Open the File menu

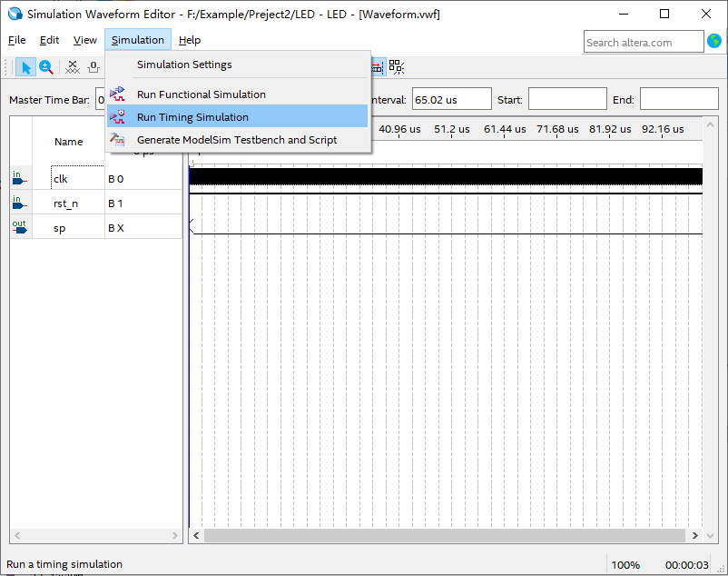tap(16, 40)
